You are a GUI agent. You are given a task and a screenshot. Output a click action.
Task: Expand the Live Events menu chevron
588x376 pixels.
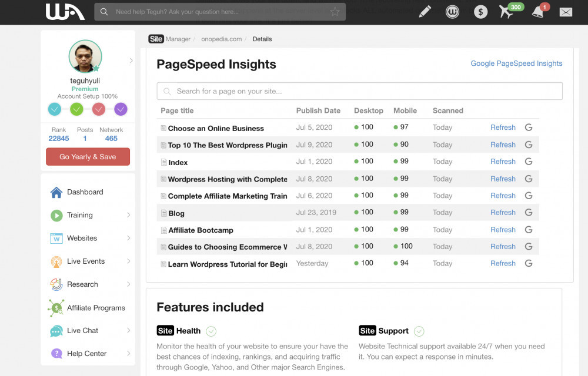[x=129, y=261]
